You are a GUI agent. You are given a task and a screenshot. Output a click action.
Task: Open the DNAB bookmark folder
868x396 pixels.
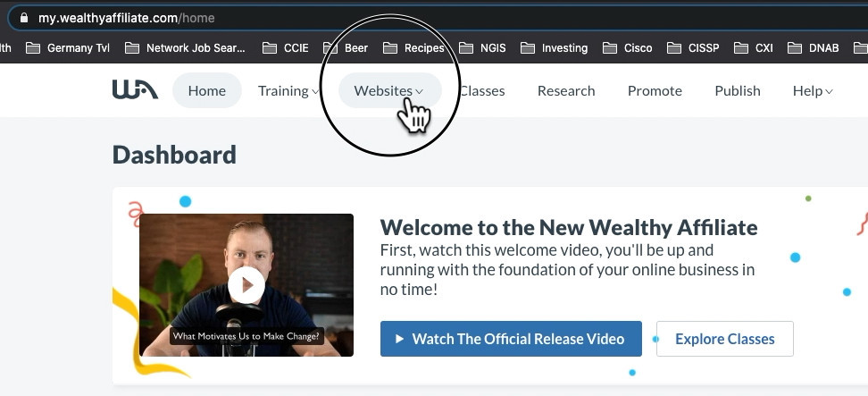[x=814, y=48]
